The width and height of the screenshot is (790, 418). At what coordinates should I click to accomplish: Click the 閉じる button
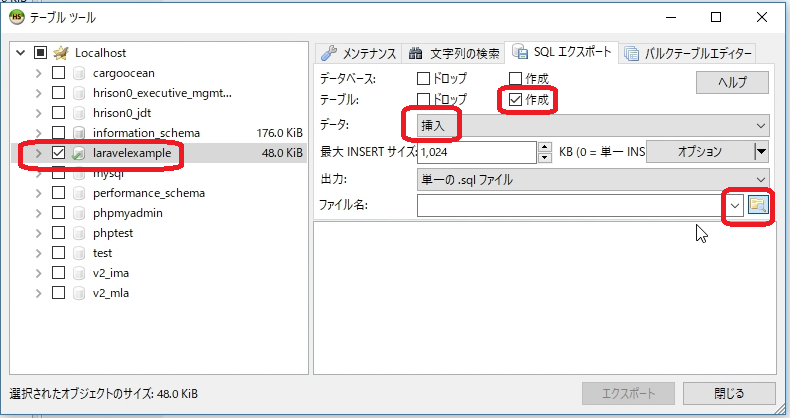729,393
